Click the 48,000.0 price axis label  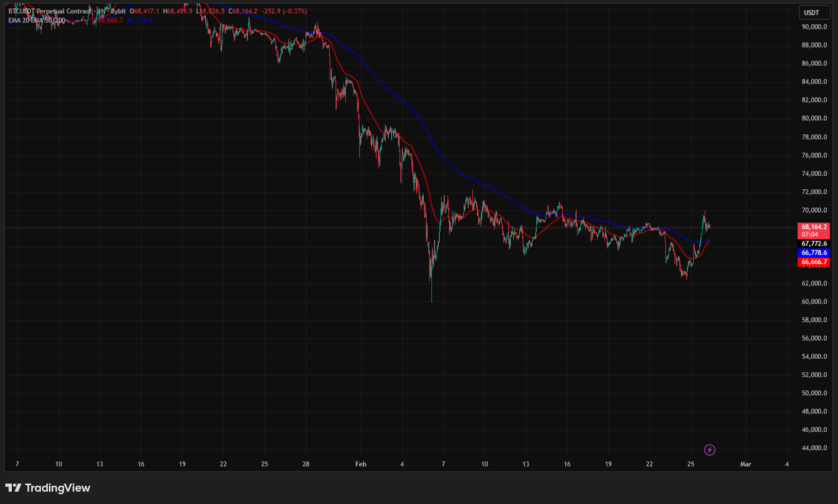[814, 411]
